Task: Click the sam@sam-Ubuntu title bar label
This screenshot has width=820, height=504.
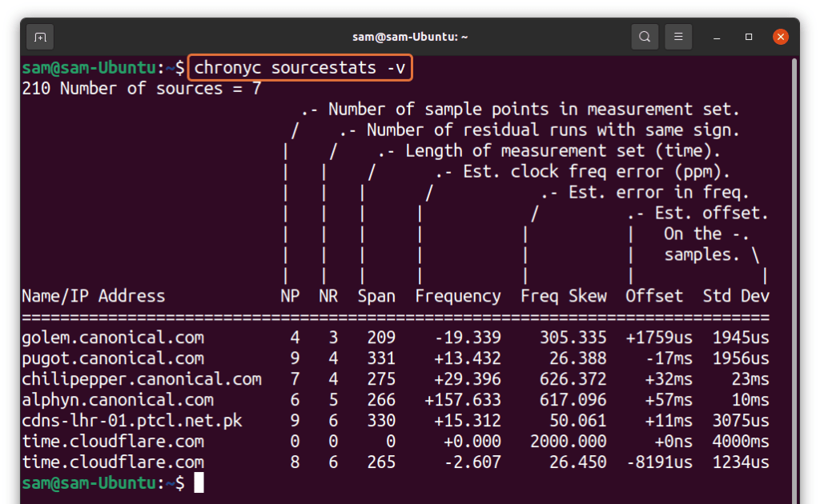Action: coord(409,36)
